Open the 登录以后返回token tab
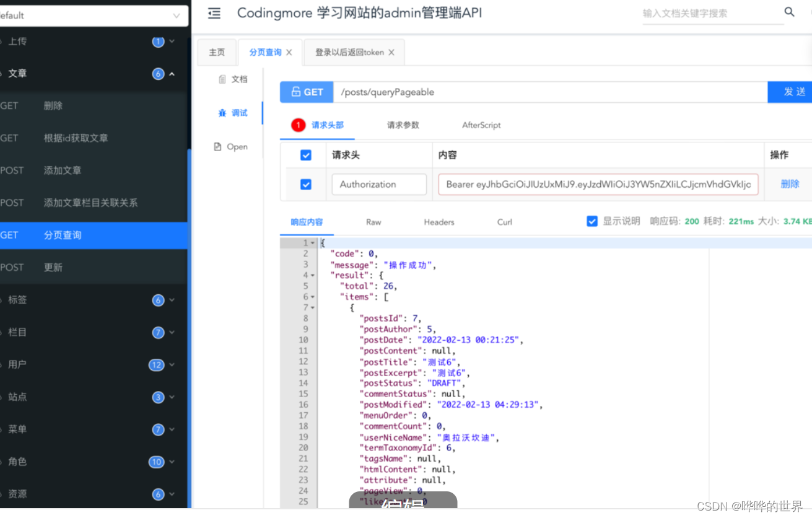The width and height of the screenshot is (812, 518). pyautogui.click(x=349, y=53)
